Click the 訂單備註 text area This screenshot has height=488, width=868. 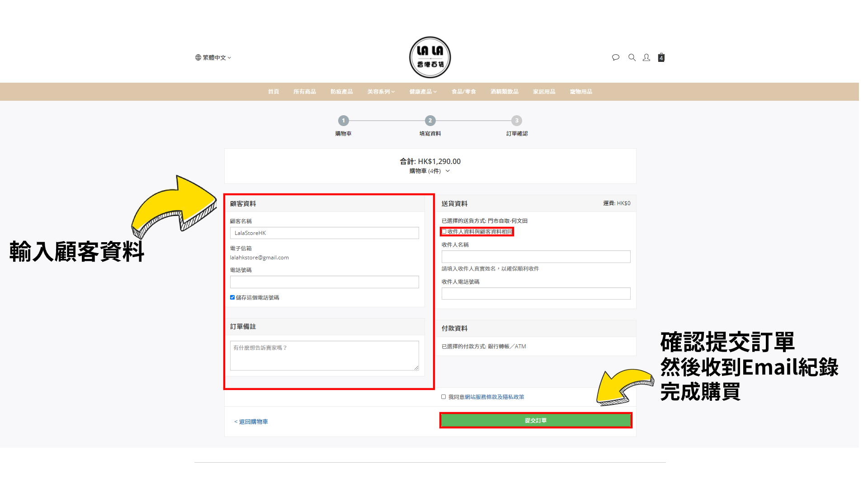click(324, 356)
